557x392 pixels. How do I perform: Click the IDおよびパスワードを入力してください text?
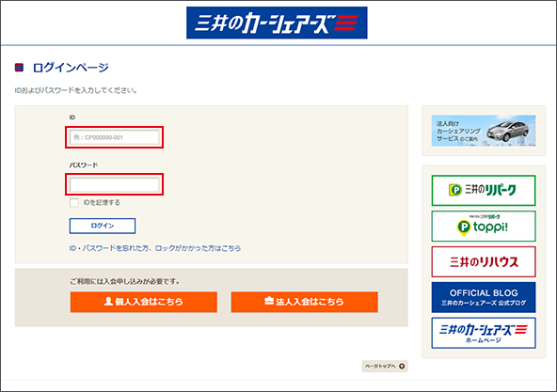[75, 90]
